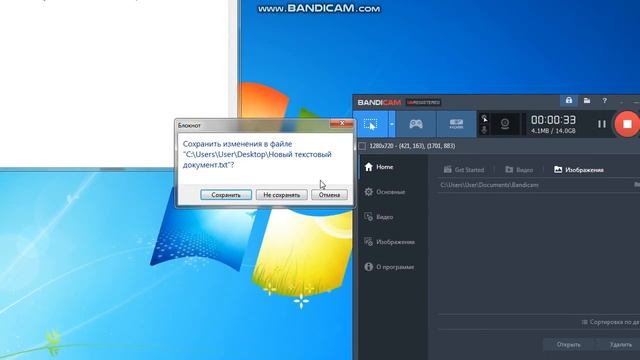Image resolution: width=640 pixels, height=360 pixels.
Task: Toggle the webcam overlay icon in Bandicam
Action: coord(505,124)
